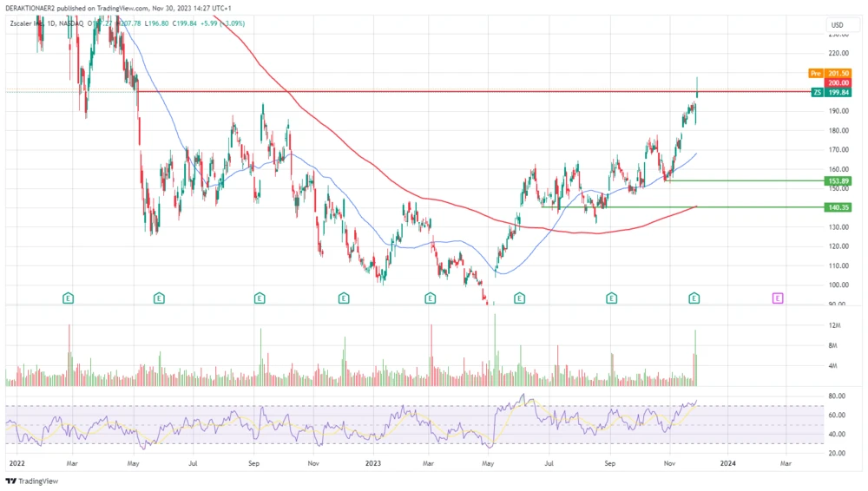Click the 2023 year label on the time axis
Screen dimensions: 868x491
point(373,463)
